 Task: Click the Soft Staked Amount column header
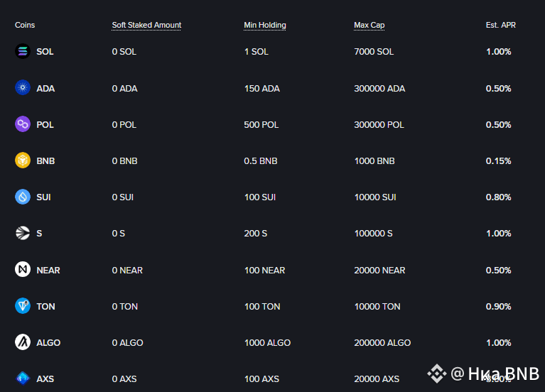click(x=146, y=25)
